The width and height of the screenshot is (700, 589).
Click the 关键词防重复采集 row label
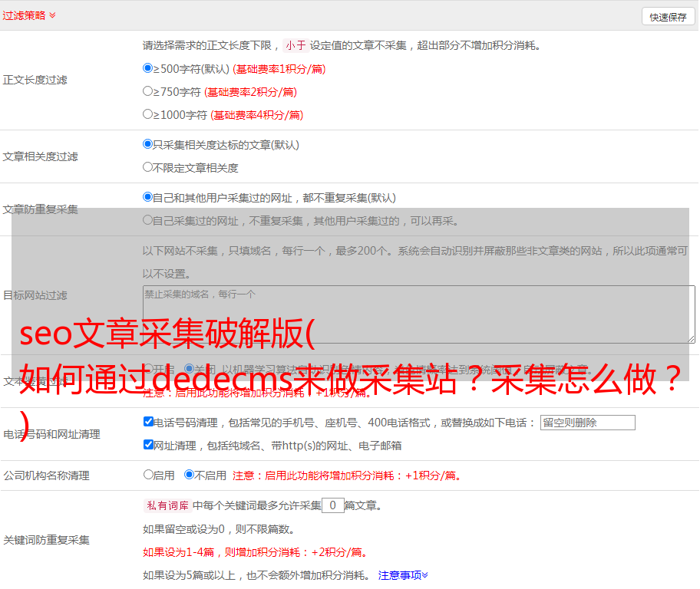click(x=46, y=541)
